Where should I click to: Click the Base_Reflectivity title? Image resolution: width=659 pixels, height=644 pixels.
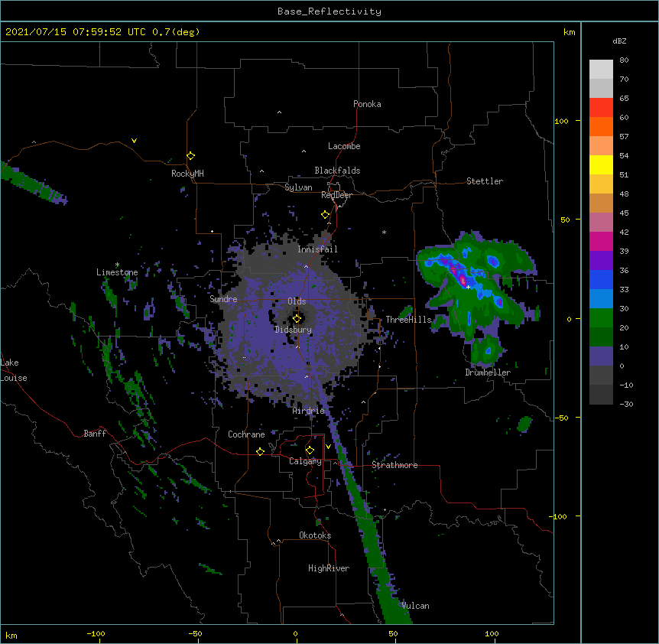[x=329, y=11]
